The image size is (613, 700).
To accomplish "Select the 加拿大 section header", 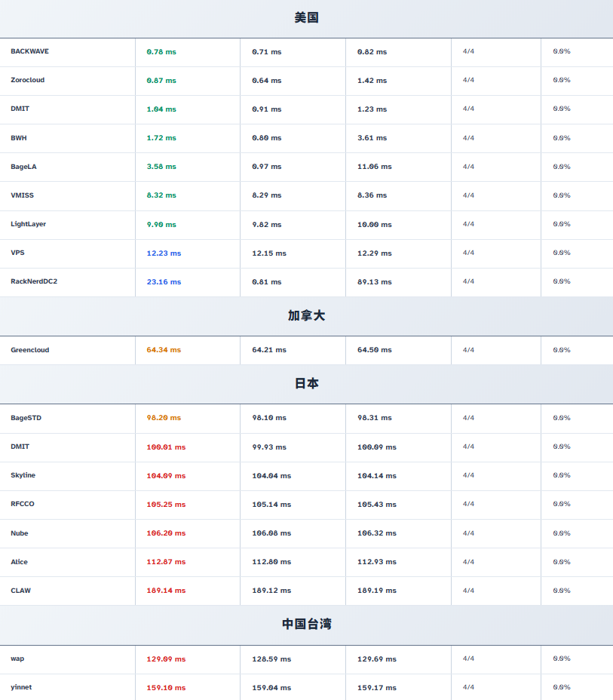I will click(x=306, y=315).
